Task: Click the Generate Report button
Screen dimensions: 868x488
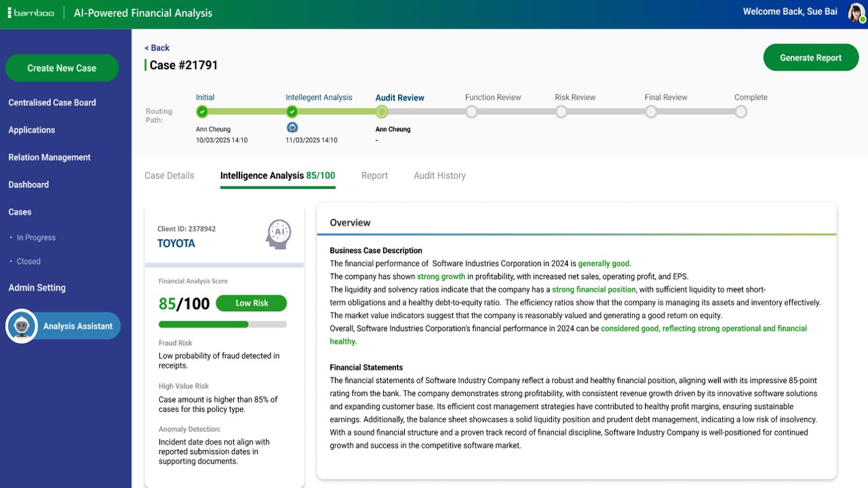Action: click(x=811, y=58)
